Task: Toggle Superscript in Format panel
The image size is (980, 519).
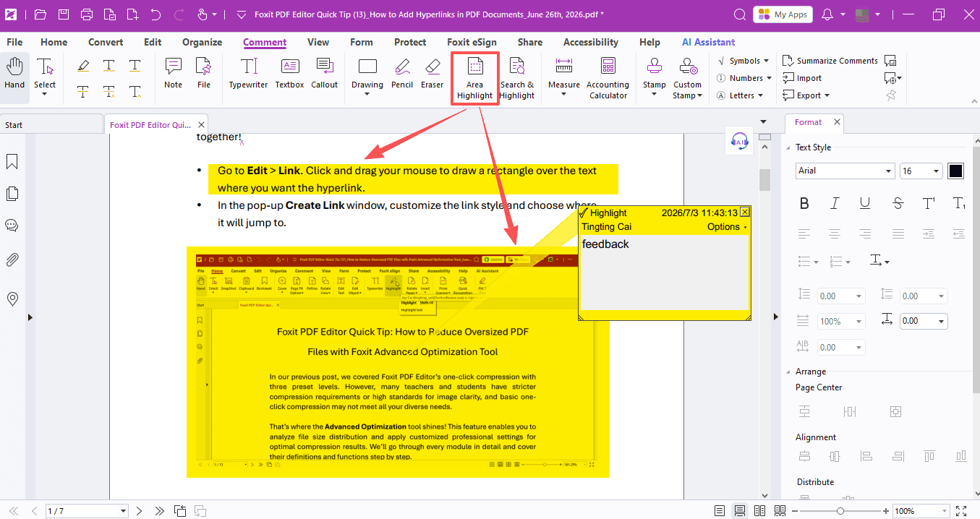Action: point(929,203)
